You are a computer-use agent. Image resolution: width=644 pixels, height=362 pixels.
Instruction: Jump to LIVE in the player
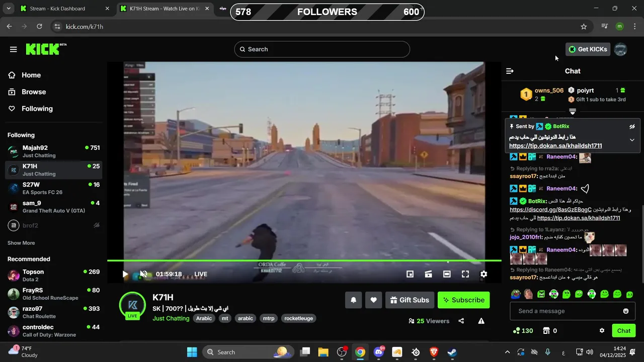pos(201,275)
